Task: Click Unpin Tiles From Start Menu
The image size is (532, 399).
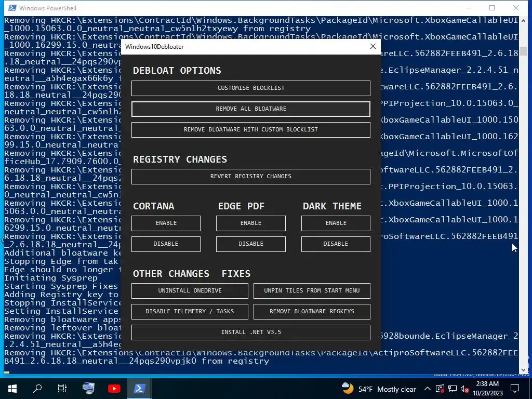Action: (x=312, y=291)
